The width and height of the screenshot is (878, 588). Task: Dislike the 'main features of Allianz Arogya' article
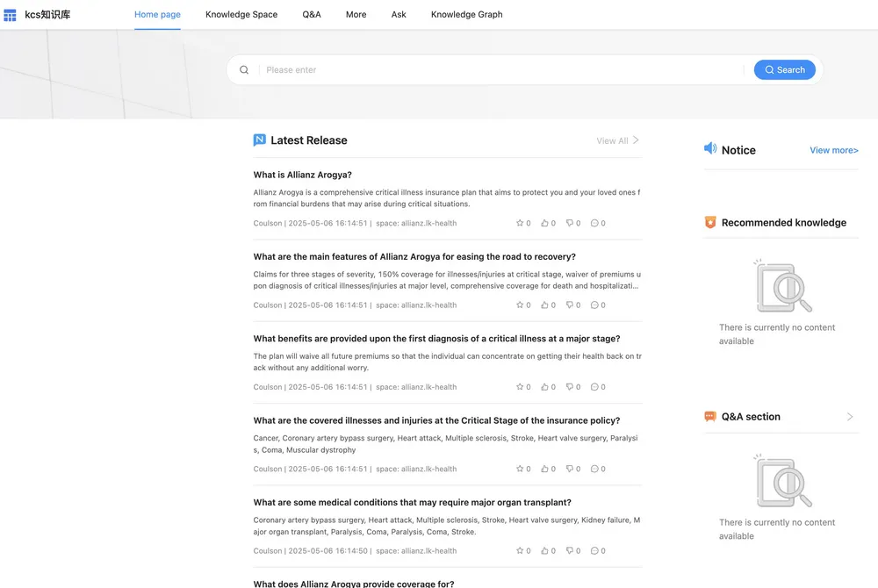[570, 305]
